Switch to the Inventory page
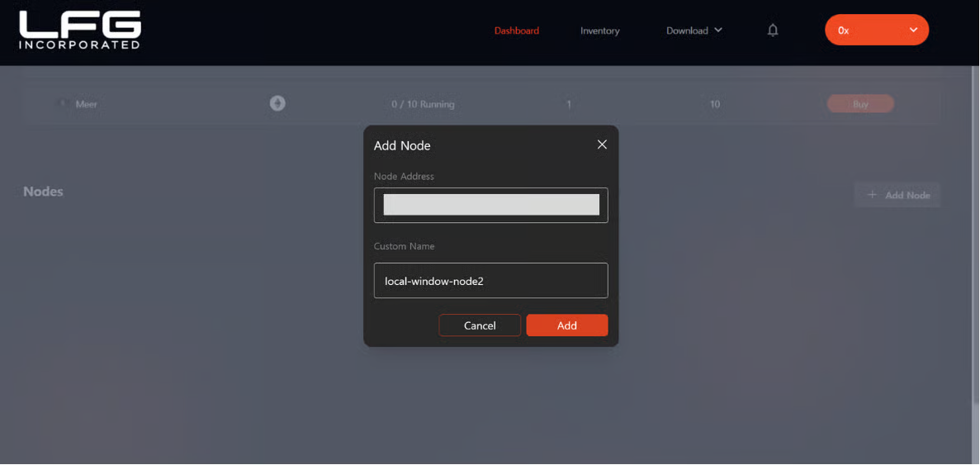The image size is (980, 465). click(599, 31)
